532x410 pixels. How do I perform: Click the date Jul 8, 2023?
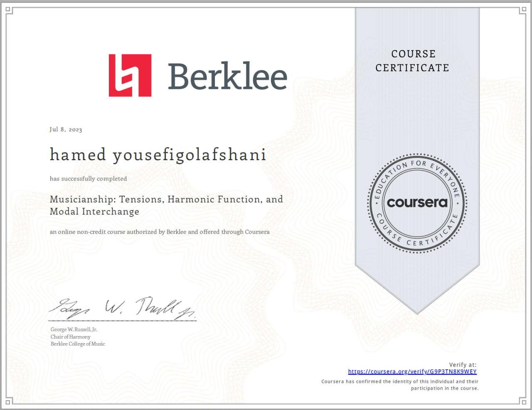(x=66, y=129)
